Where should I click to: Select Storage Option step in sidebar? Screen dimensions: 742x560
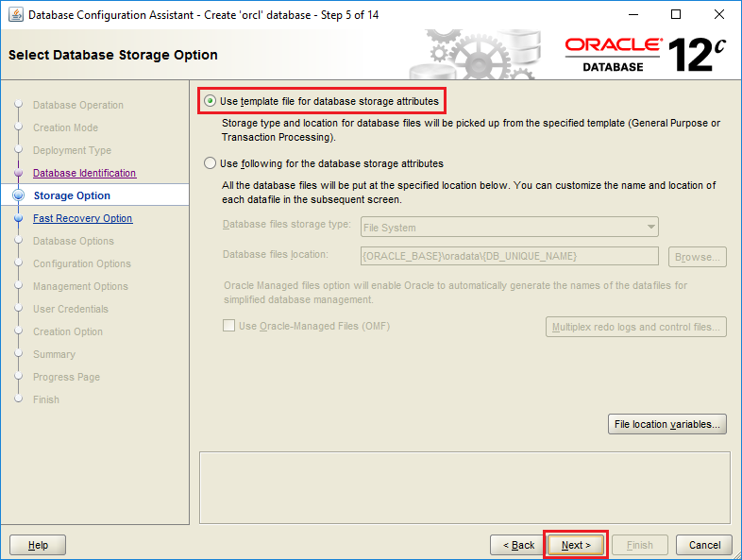coord(72,195)
